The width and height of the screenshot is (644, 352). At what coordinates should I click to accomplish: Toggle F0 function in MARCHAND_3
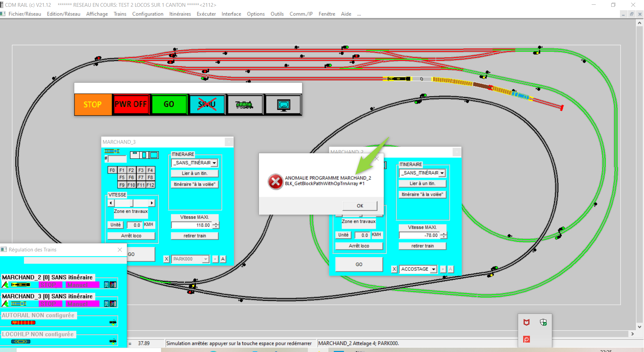(112, 170)
